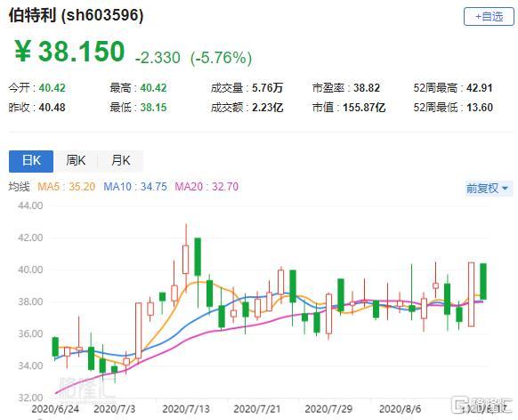Click the 34.00 price axis label
This screenshot has width=518, height=420.
point(30,366)
